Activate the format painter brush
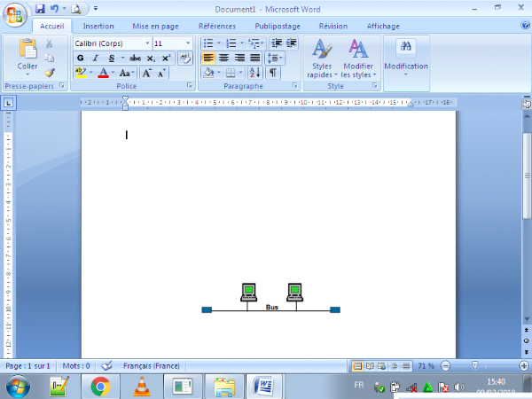532x399 pixels. (50, 73)
